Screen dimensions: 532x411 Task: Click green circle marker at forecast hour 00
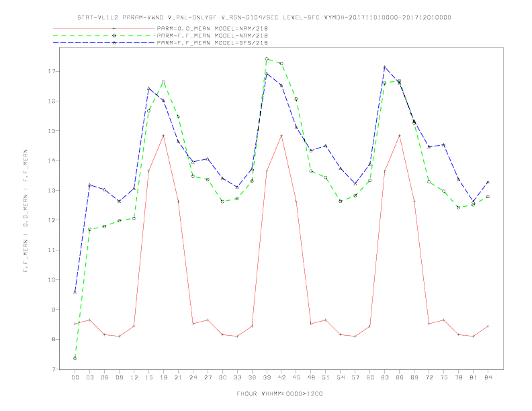[x=75, y=359]
